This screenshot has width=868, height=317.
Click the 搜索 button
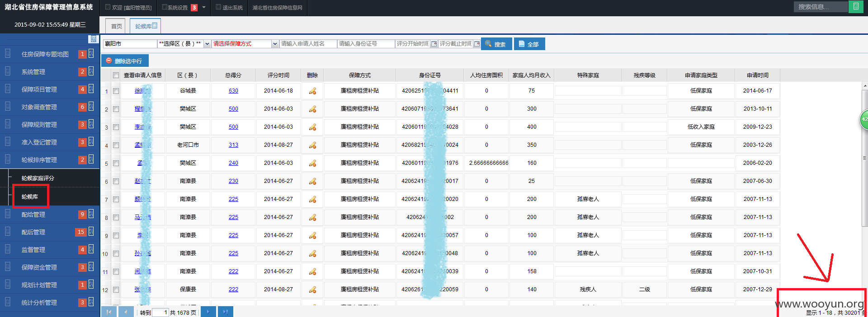(496, 44)
